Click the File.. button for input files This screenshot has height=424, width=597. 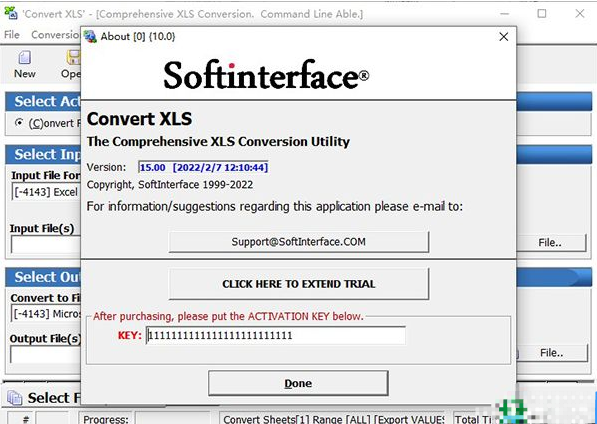(x=551, y=242)
